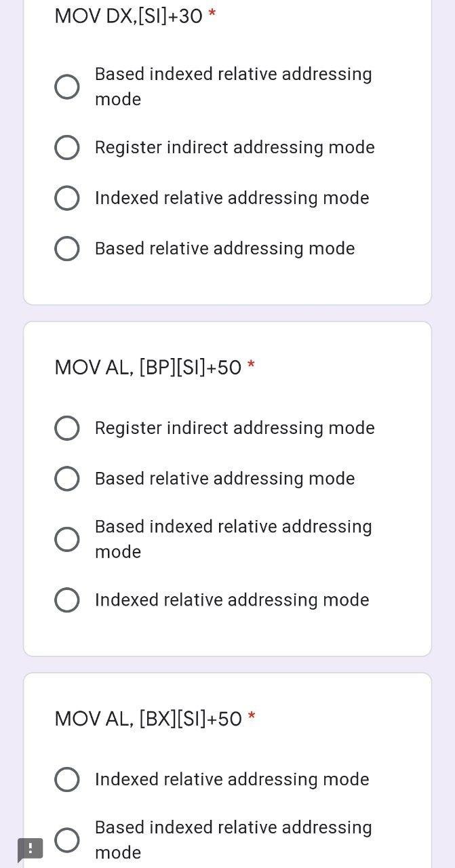Select 'Based relative addressing mode' for MOV DX,[SI]+30
The height and width of the screenshot is (868, 455).
[x=66, y=248]
